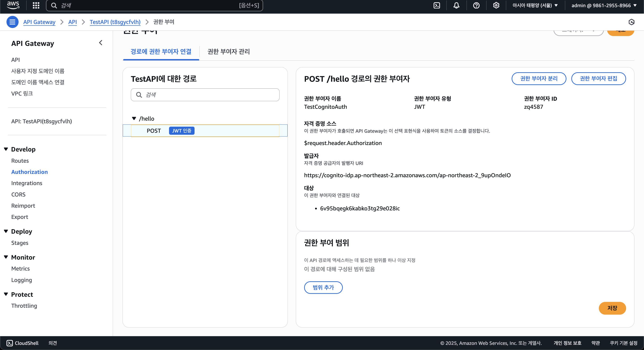Open the Seoul region dropdown
644x350 pixels.
[535, 5]
